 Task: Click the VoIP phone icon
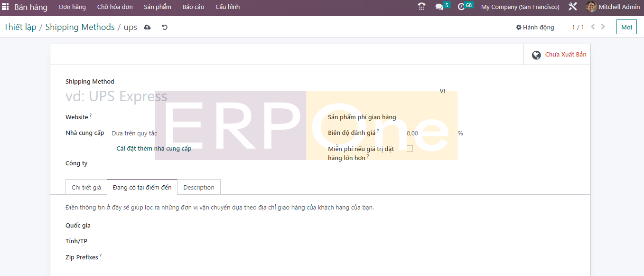click(x=421, y=7)
